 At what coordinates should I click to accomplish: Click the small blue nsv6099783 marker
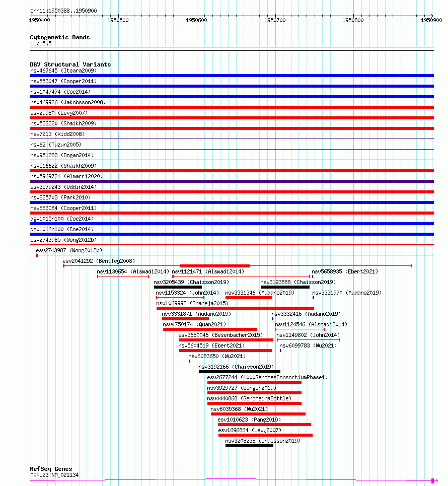click(x=280, y=351)
